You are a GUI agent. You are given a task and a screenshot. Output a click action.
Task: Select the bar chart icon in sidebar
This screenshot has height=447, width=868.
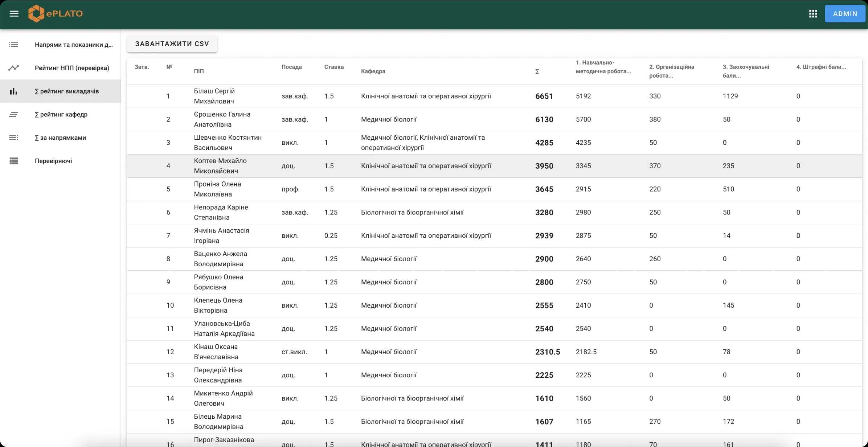[x=14, y=91]
